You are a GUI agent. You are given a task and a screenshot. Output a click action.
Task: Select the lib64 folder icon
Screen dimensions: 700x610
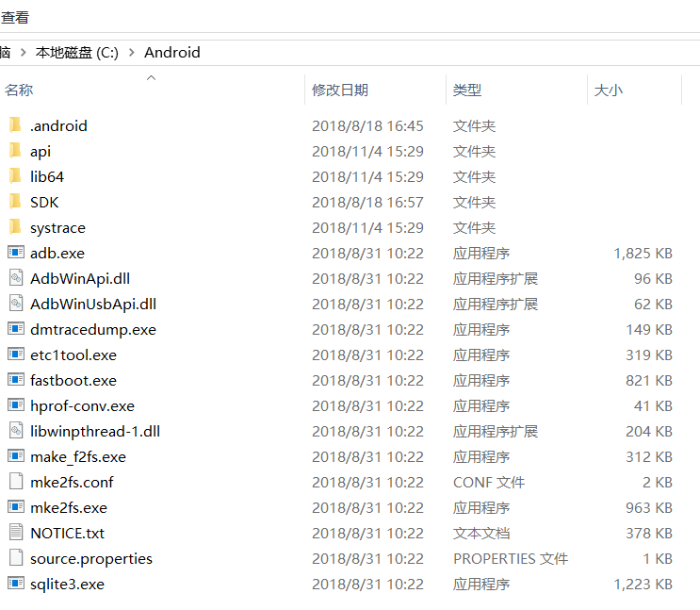[15, 175]
